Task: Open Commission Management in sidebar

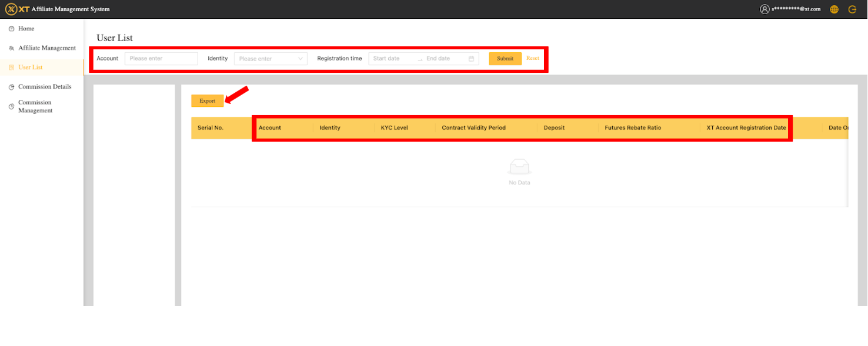Action: [x=35, y=106]
